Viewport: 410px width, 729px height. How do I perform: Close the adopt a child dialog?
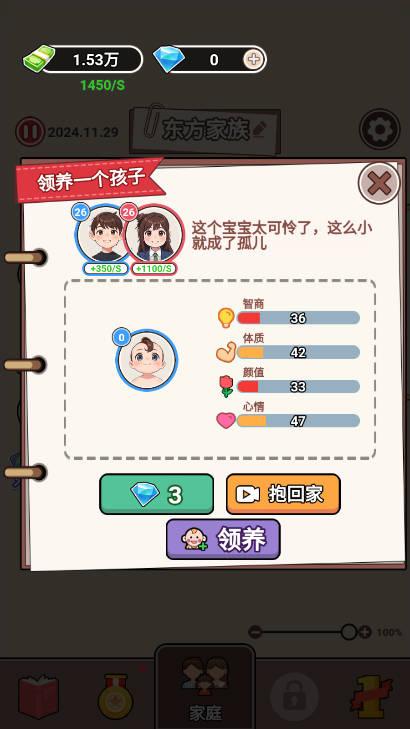point(379,184)
